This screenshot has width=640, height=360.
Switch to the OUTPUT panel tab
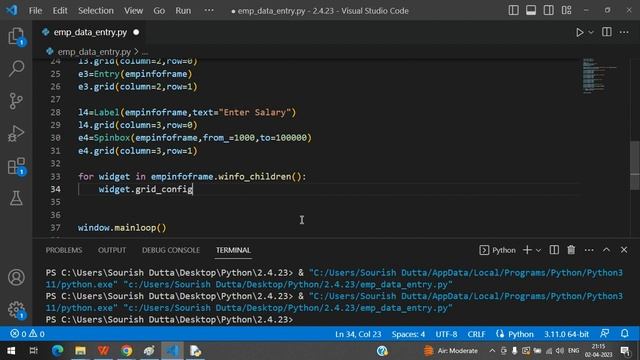(112, 250)
